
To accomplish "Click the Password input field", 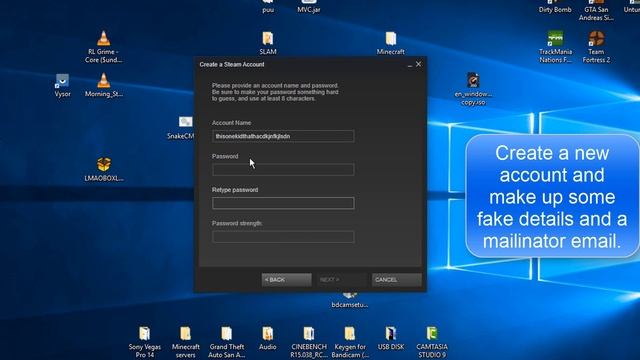I will coord(283,169).
